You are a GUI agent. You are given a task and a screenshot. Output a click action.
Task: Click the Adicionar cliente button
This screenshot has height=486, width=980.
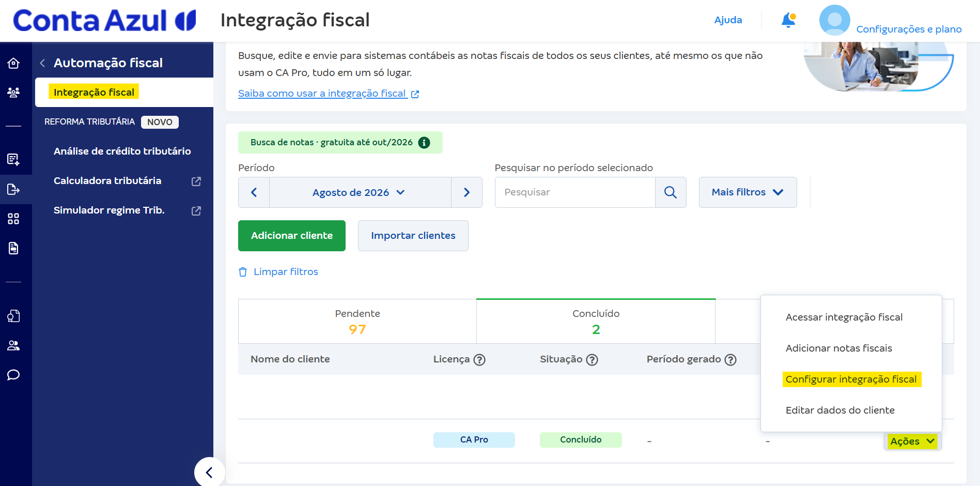click(292, 236)
